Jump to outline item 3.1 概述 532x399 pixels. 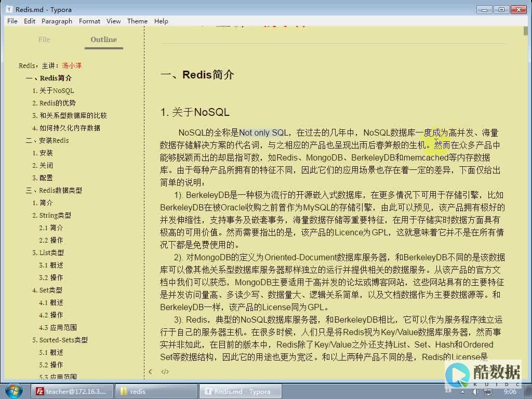(51, 265)
